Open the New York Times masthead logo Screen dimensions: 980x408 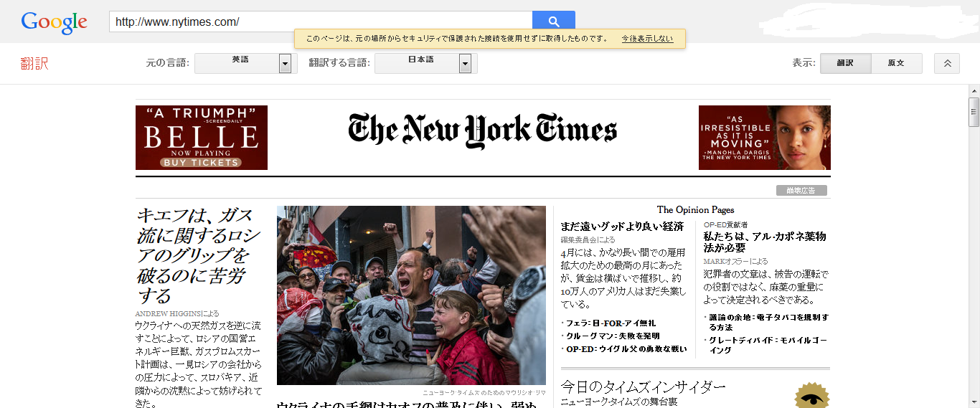pos(482,131)
